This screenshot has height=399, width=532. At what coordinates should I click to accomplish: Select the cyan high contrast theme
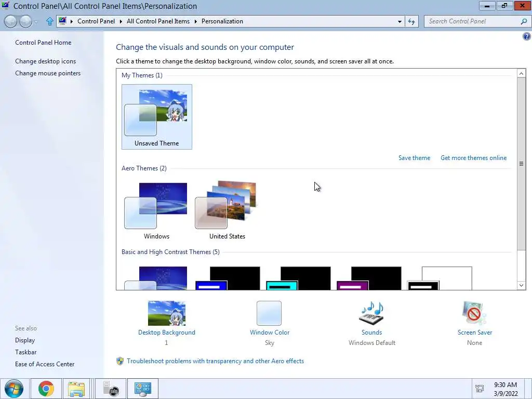298,278
